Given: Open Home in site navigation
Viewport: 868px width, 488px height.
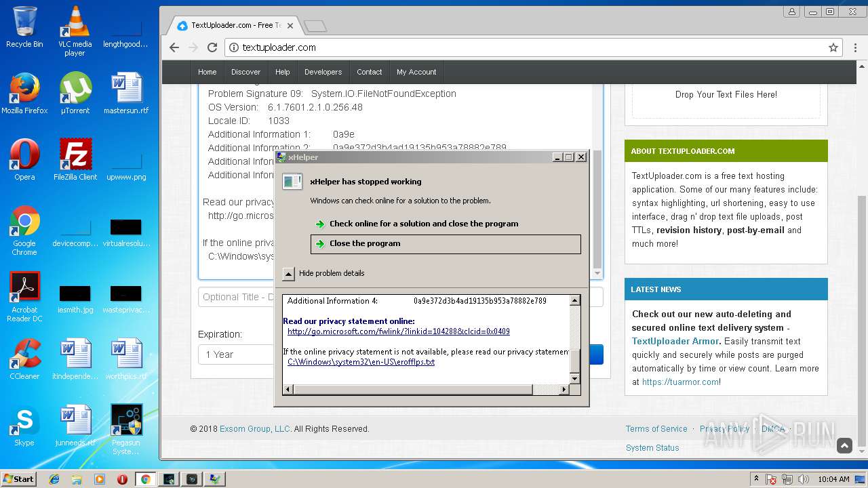Looking at the screenshot, I should click(x=208, y=72).
